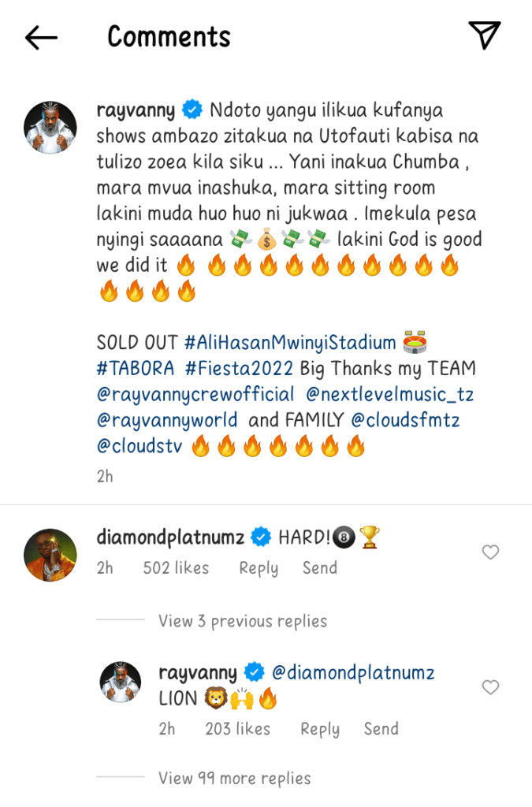Viewport: 532px width, 807px height.
Task: Visit the @rayvannycrewofficial mention
Action: coord(195,395)
